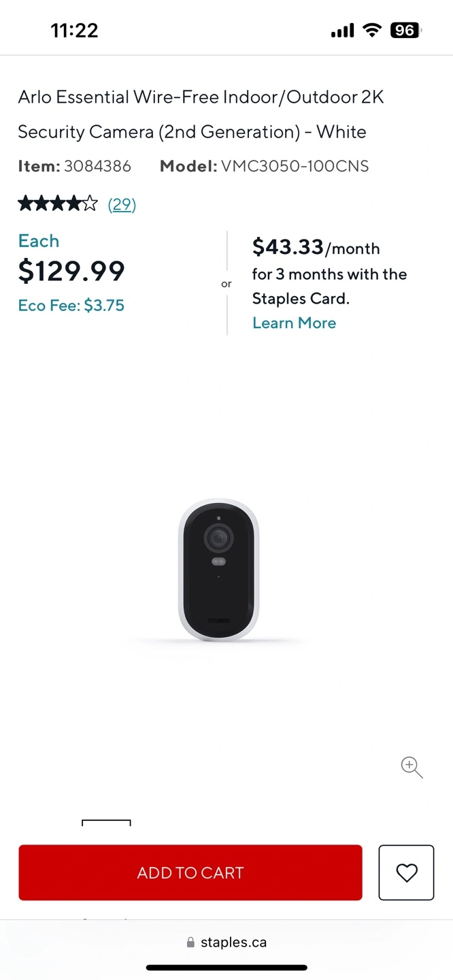Tap the heart wishlist icon
This screenshot has height=980, width=453.
pos(406,872)
